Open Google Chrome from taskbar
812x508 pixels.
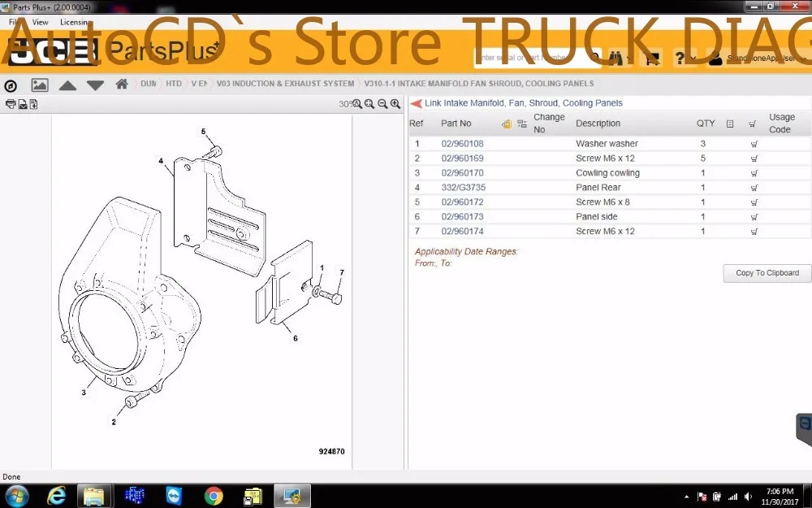tap(214, 496)
